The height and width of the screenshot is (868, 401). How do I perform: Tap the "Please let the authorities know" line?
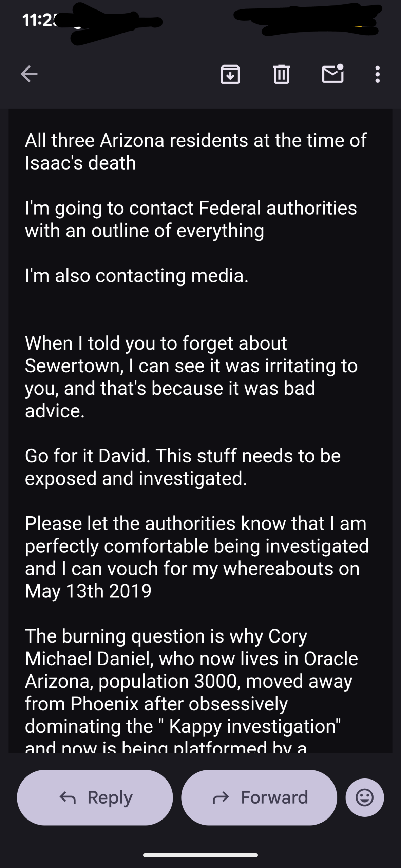[x=195, y=524]
